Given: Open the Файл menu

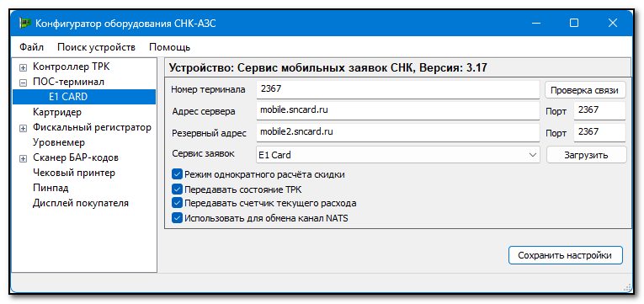Looking at the screenshot, I should point(31,47).
